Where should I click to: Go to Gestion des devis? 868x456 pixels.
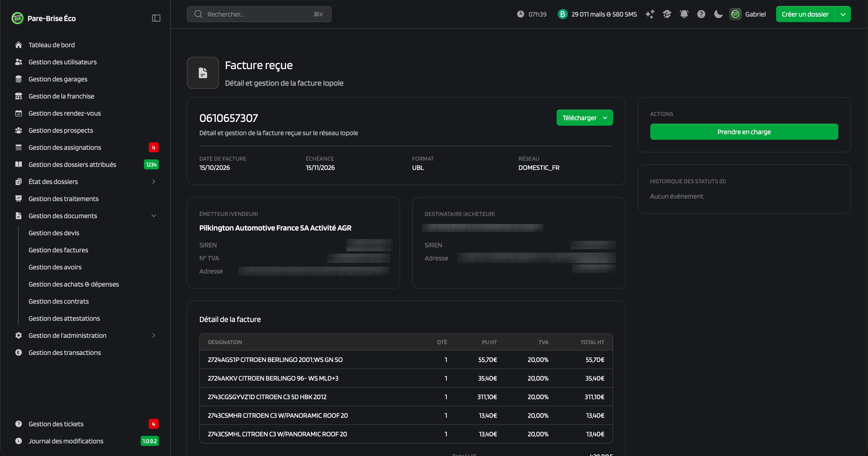point(53,233)
